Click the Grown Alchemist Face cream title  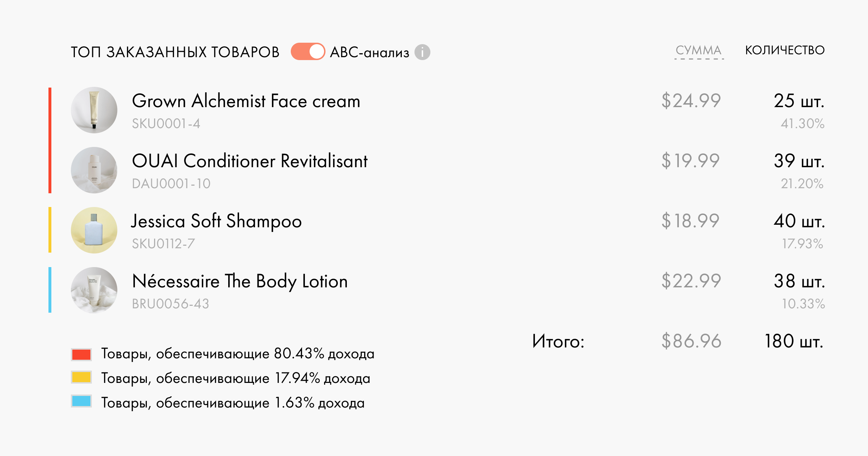click(246, 101)
